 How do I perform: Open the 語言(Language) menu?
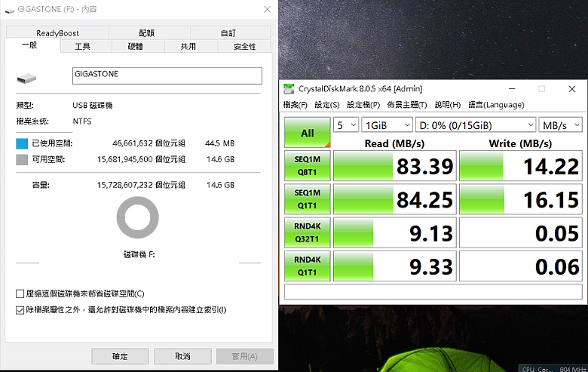(496, 105)
